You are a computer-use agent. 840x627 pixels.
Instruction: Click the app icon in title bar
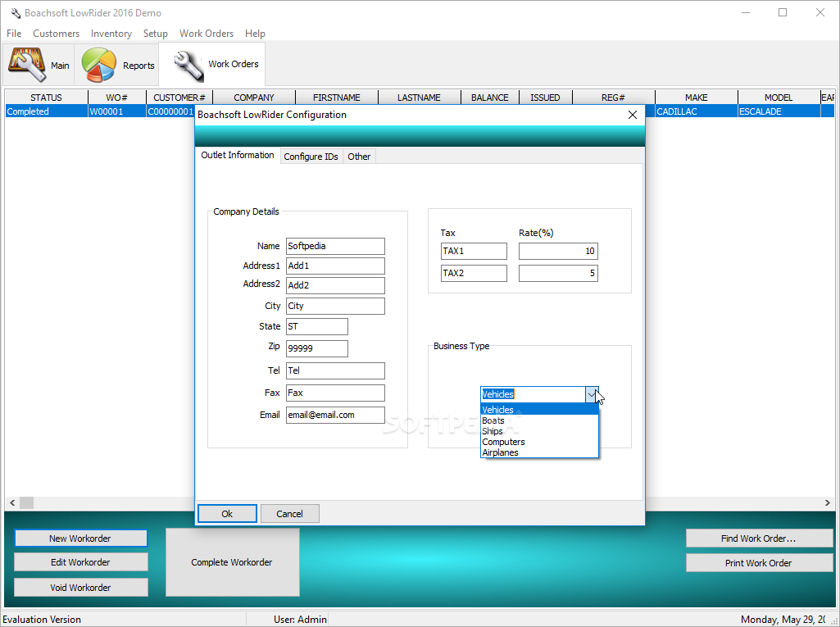pos(15,13)
